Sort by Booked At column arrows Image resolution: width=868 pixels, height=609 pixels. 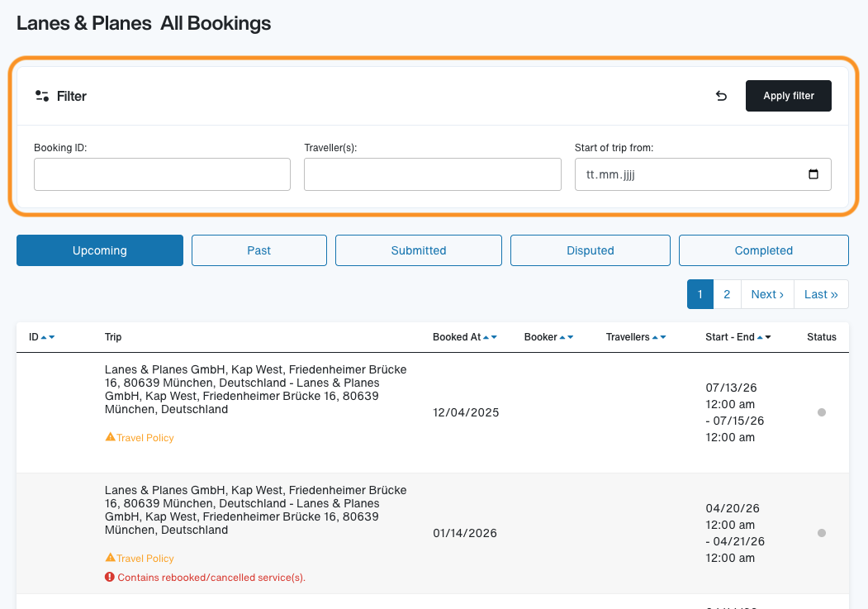(490, 337)
